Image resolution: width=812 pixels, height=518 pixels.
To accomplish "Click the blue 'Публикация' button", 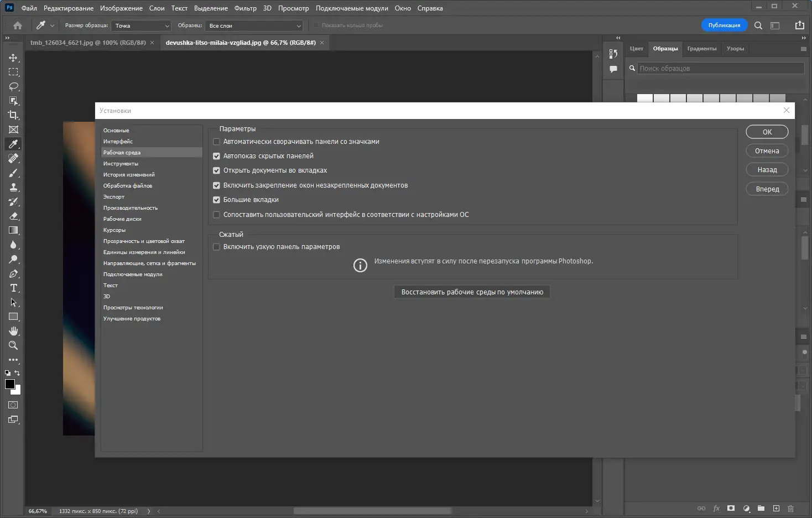I will tap(724, 25).
